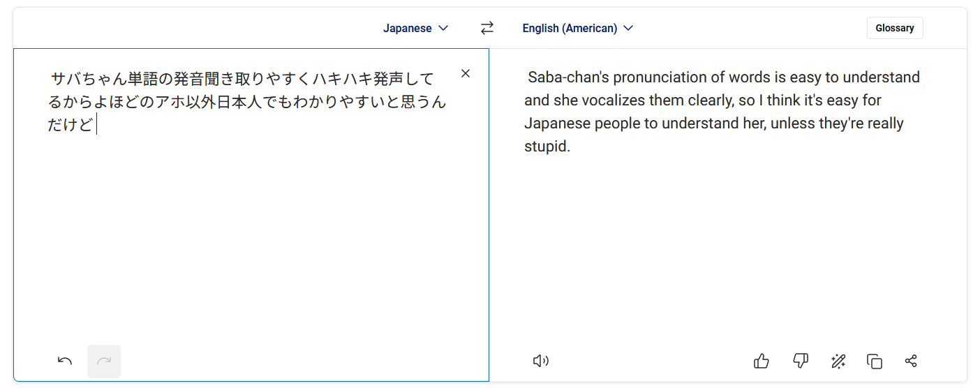Expand the chevron beside Japanese
The width and height of the screenshot is (980, 388).
point(443,28)
